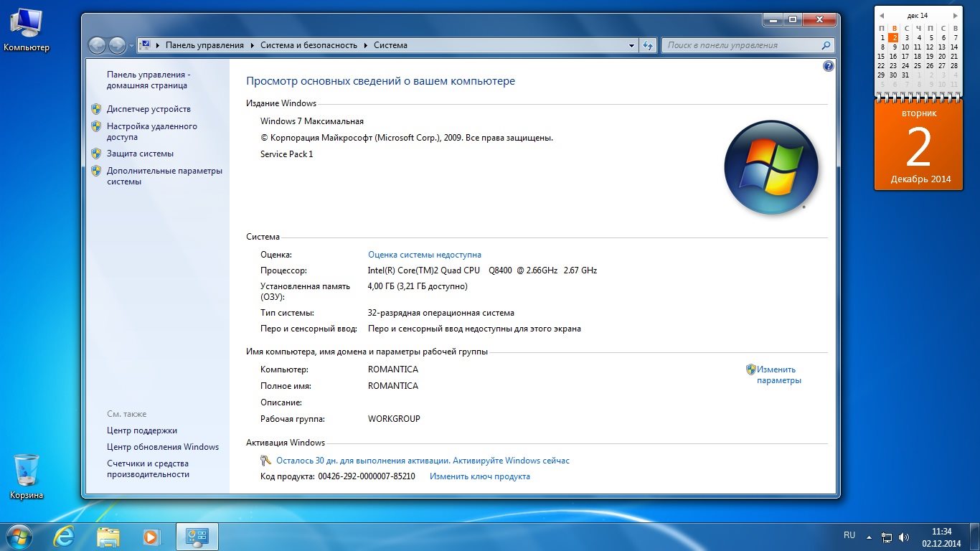
Task: Open Дополнительные параметры системы
Action: tap(164, 176)
